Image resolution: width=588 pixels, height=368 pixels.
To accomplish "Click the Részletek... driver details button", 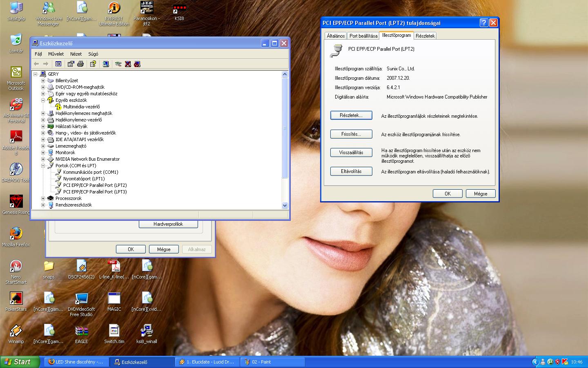I will pyautogui.click(x=351, y=115).
